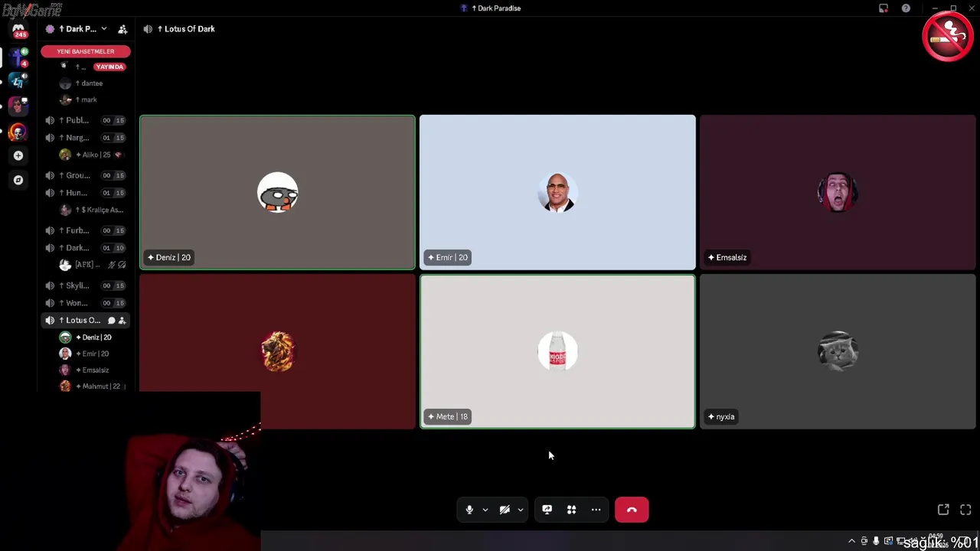The height and width of the screenshot is (551, 980).
Task: Open the clown face server icon
Action: [18, 132]
